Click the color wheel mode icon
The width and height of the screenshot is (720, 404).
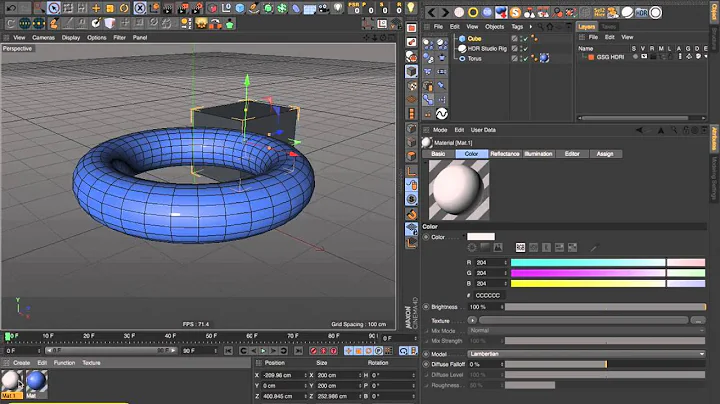(472, 247)
